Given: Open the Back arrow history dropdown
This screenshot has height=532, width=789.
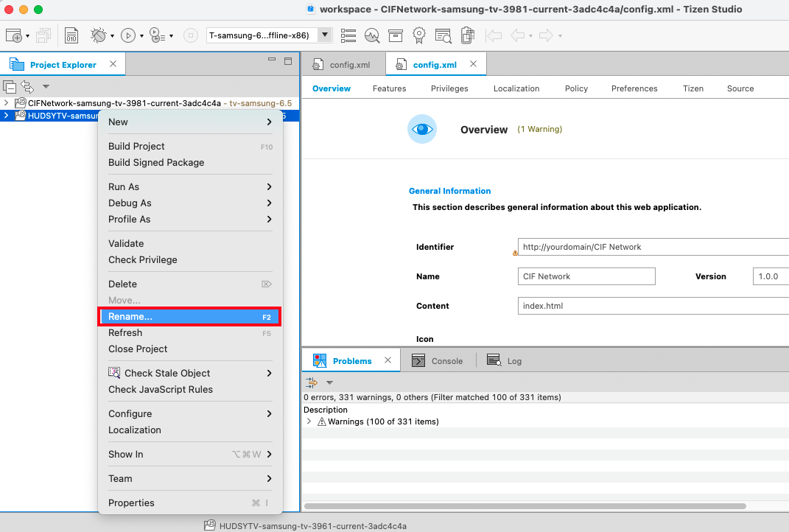Looking at the screenshot, I should point(531,35).
